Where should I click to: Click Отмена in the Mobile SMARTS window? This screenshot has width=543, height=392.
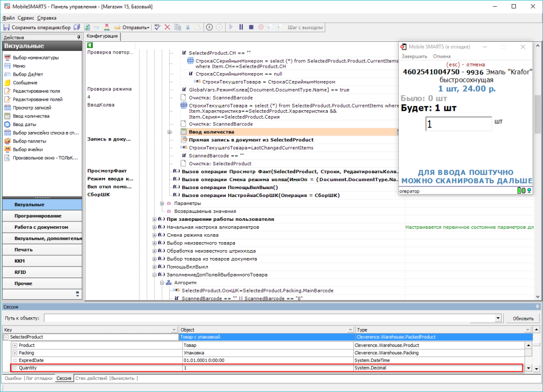[x=442, y=56]
